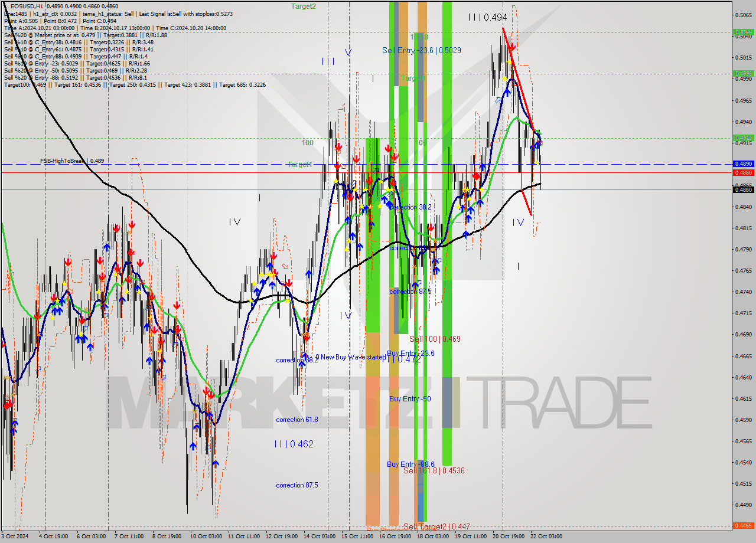Click the 0.4965 price axis label

(743, 100)
